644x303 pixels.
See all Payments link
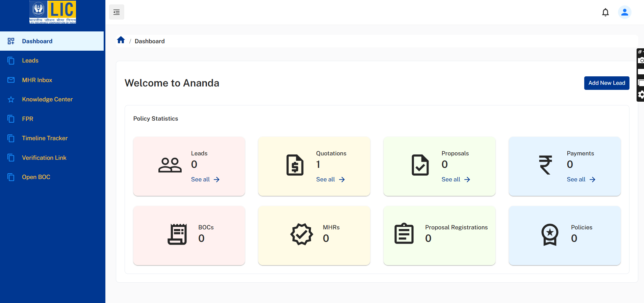coord(581,179)
